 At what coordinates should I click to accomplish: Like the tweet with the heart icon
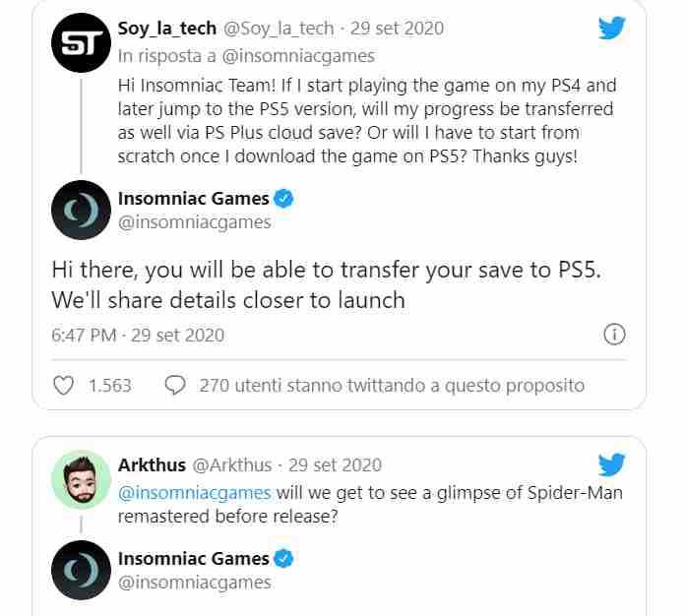(63, 386)
